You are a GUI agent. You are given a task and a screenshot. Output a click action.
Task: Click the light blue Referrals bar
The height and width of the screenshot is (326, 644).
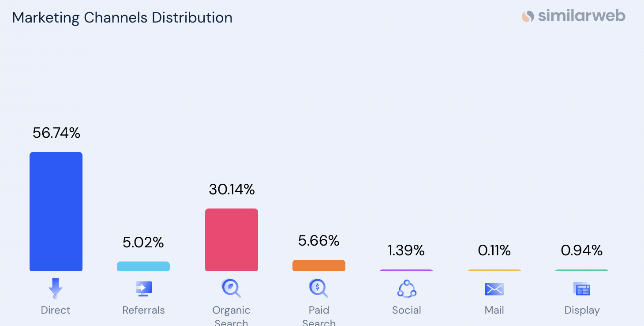tap(143, 266)
